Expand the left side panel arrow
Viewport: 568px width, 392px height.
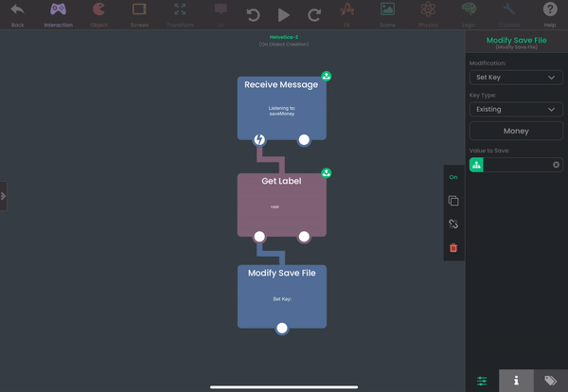3,196
